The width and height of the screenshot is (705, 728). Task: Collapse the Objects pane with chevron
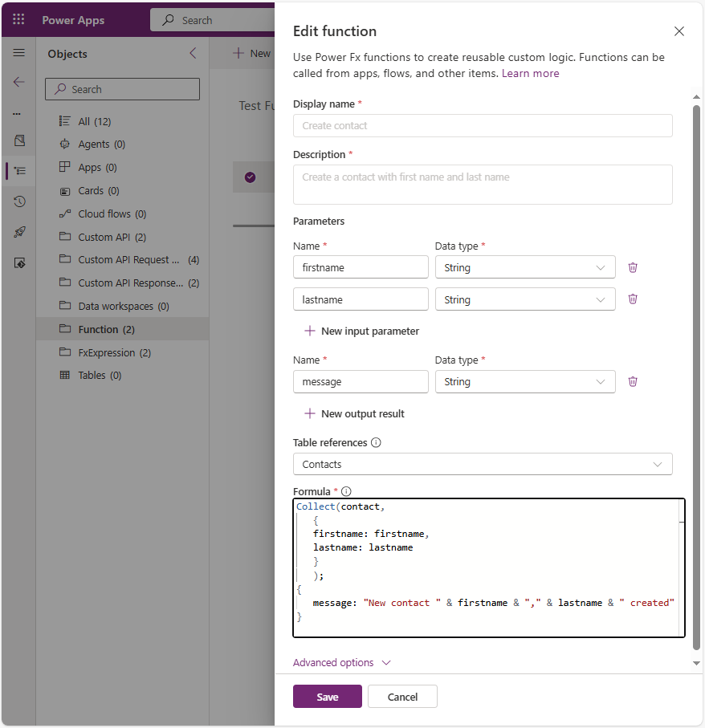click(193, 54)
